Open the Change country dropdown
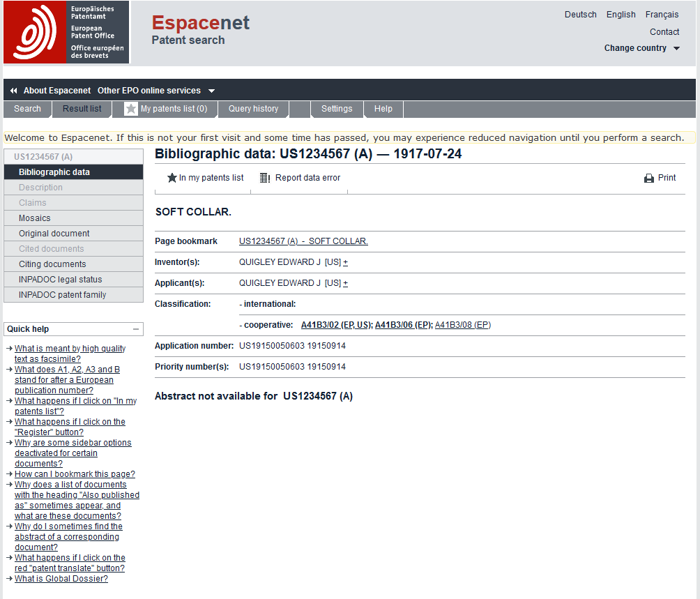Image resolution: width=700 pixels, height=599 pixels. tap(641, 48)
